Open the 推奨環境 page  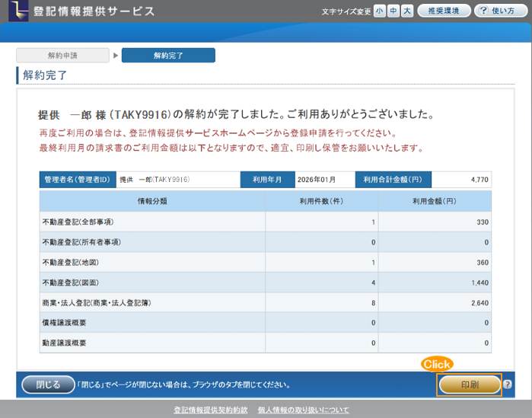coord(444,11)
